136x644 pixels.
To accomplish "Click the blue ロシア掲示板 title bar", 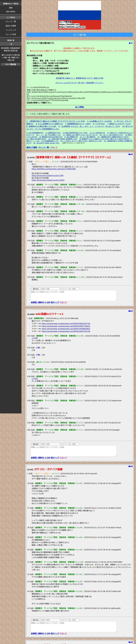I will [x=79, y=35].
